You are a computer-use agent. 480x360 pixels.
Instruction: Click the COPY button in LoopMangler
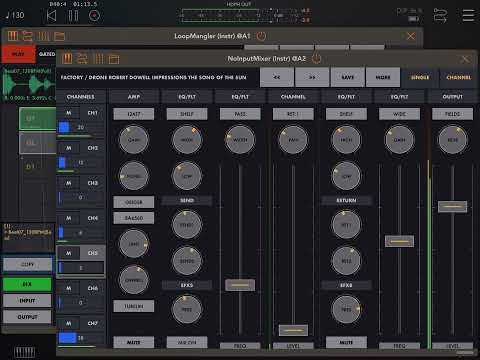28,264
